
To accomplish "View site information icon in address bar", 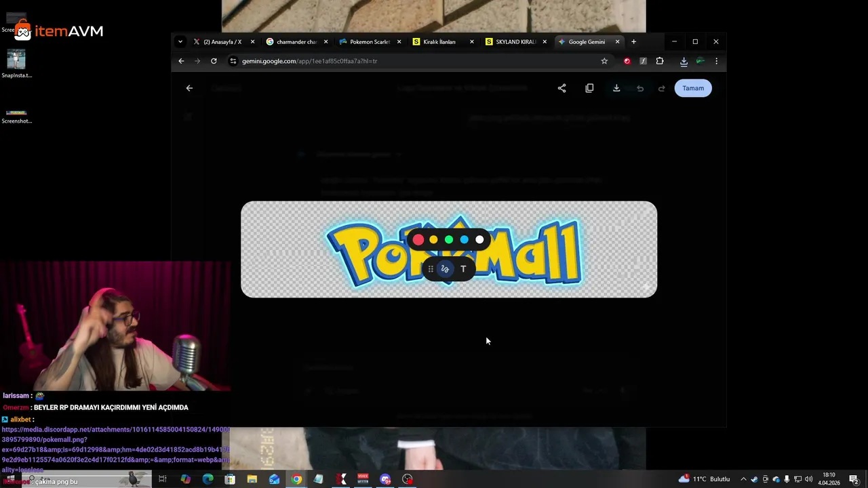I will click(233, 61).
